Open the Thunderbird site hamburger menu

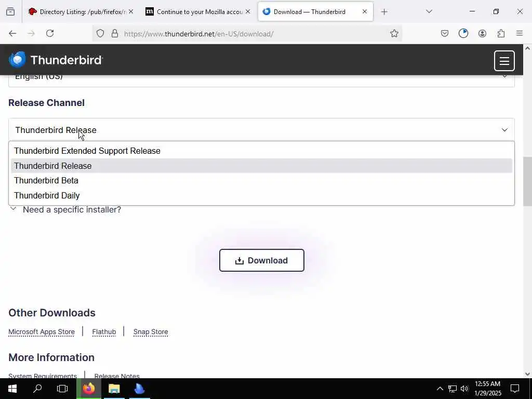tap(504, 61)
